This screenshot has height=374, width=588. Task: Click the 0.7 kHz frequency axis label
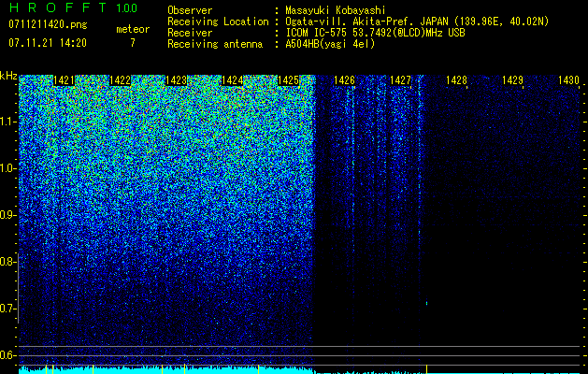tap(7, 309)
